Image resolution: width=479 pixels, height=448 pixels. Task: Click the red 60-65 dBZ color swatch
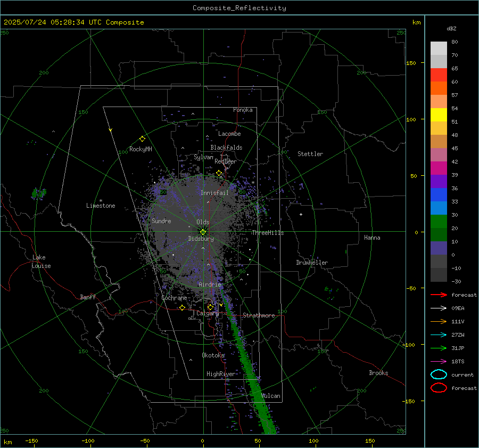coord(439,75)
